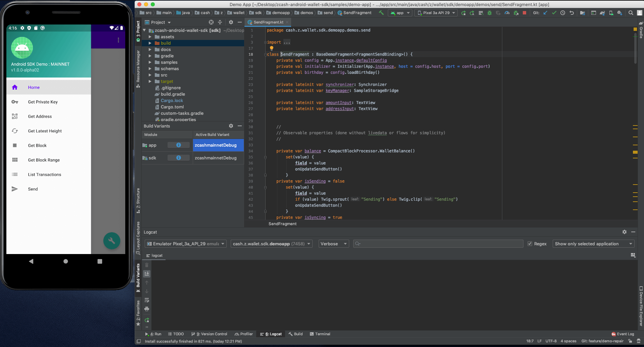Viewport: 644px width, 347px height.
Task: Restart logcat with the green restart icon
Action: coord(147,320)
